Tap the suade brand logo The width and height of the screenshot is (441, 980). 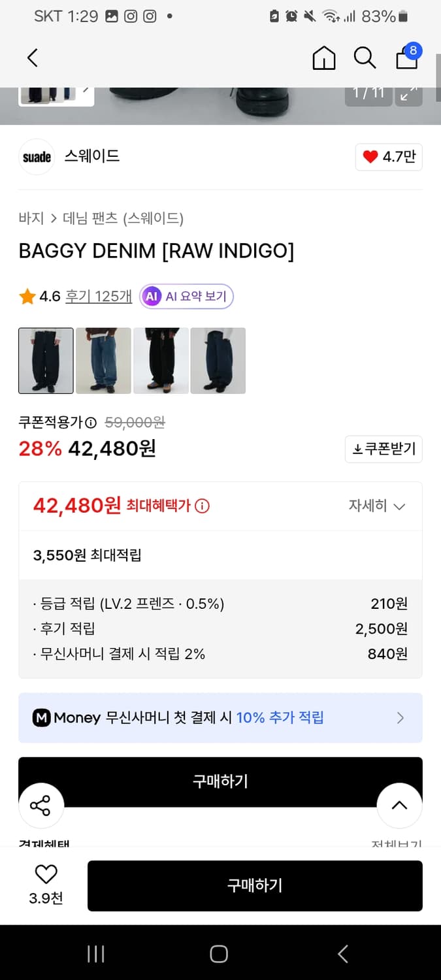click(36, 157)
